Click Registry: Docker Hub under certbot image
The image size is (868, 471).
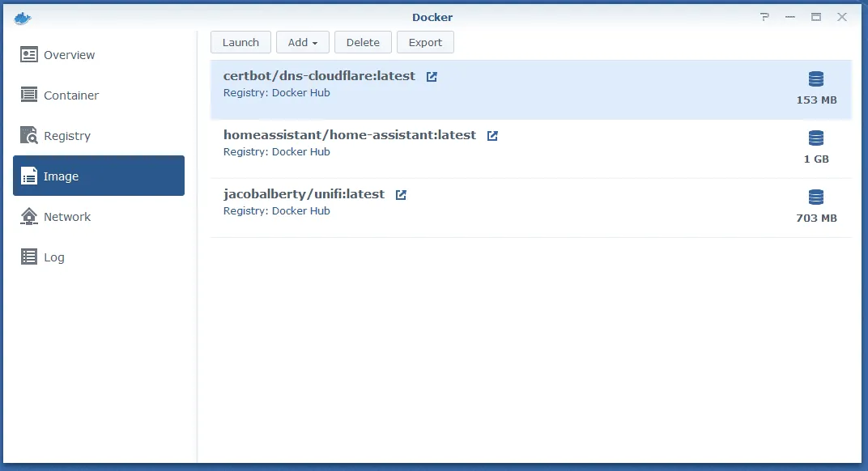(x=277, y=92)
